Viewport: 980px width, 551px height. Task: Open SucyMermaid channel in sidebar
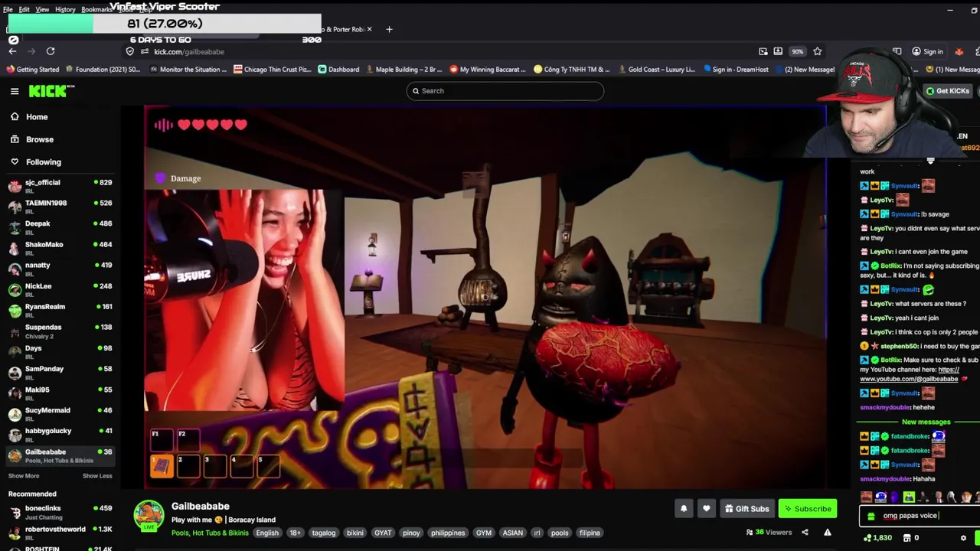tap(60, 413)
